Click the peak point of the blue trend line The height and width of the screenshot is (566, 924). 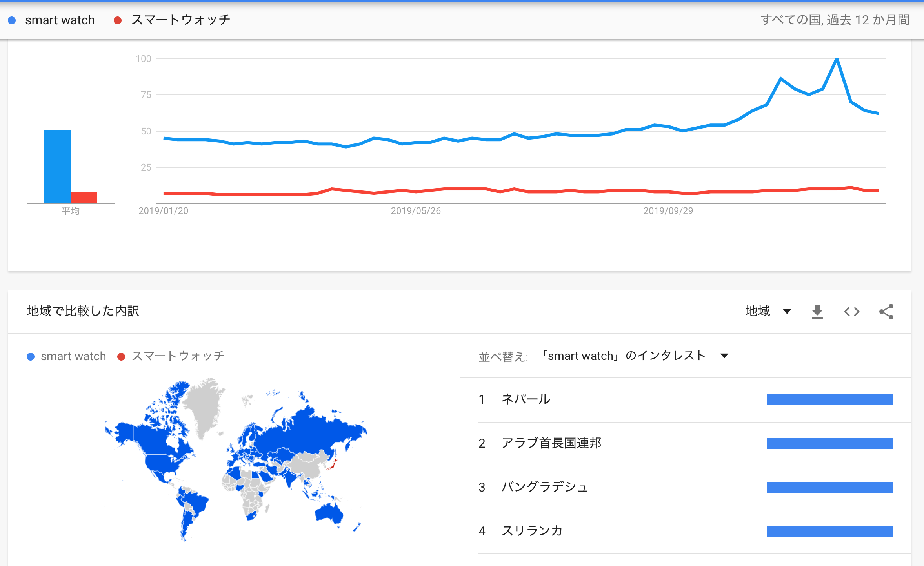click(837, 59)
